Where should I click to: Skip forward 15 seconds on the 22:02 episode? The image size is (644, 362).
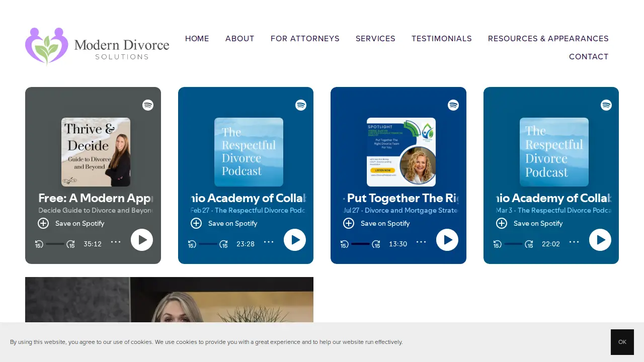tap(529, 244)
